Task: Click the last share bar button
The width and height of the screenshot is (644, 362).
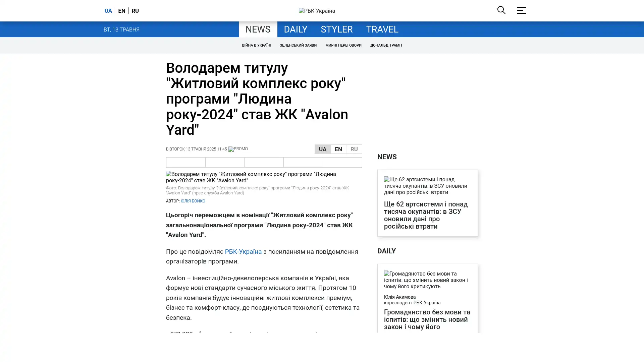Action: (x=342, y=163)
